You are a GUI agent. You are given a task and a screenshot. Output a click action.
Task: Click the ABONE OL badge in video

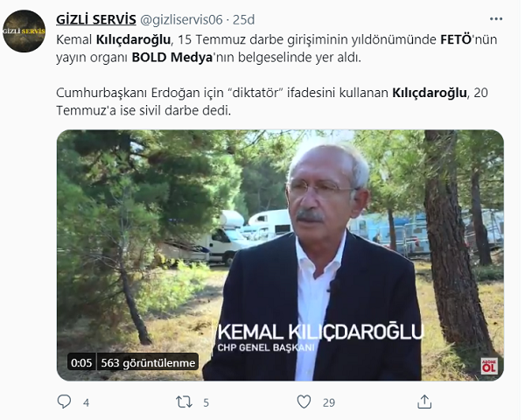point(489,366)
